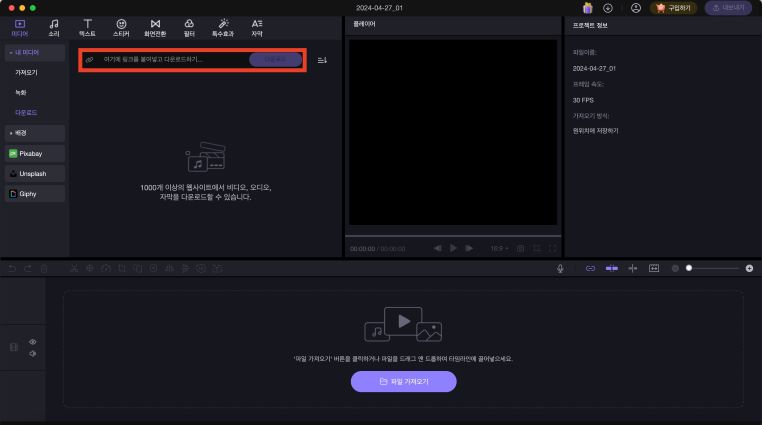Collapse the 내 미디어 section
Viewport: 762px width, 425px height.
coord(35,52)
